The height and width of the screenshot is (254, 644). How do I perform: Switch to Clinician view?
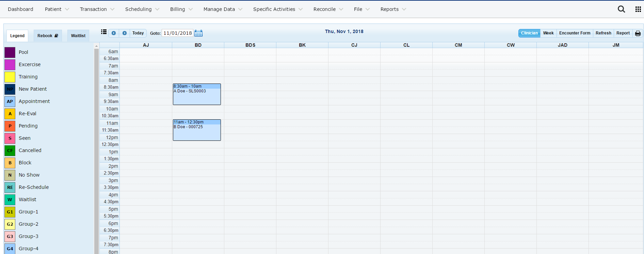point(529,33)
